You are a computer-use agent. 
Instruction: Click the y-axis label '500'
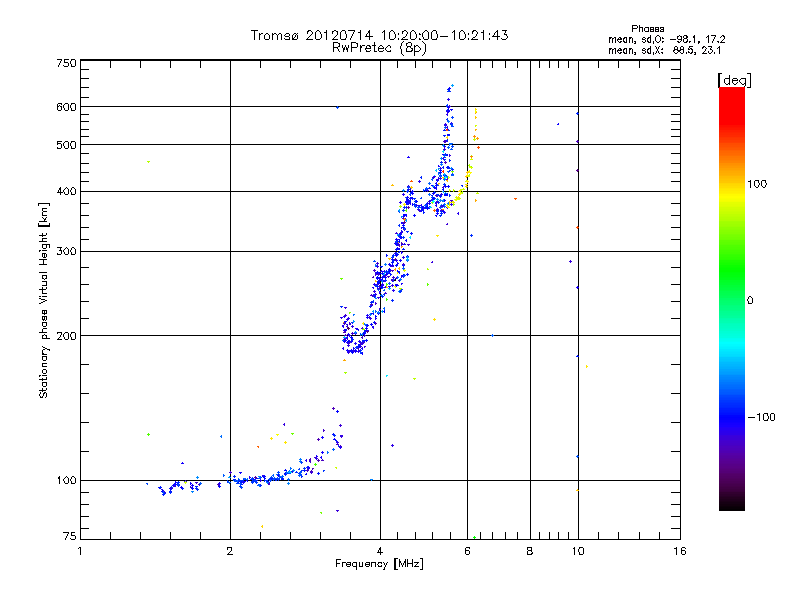point(66,145)
